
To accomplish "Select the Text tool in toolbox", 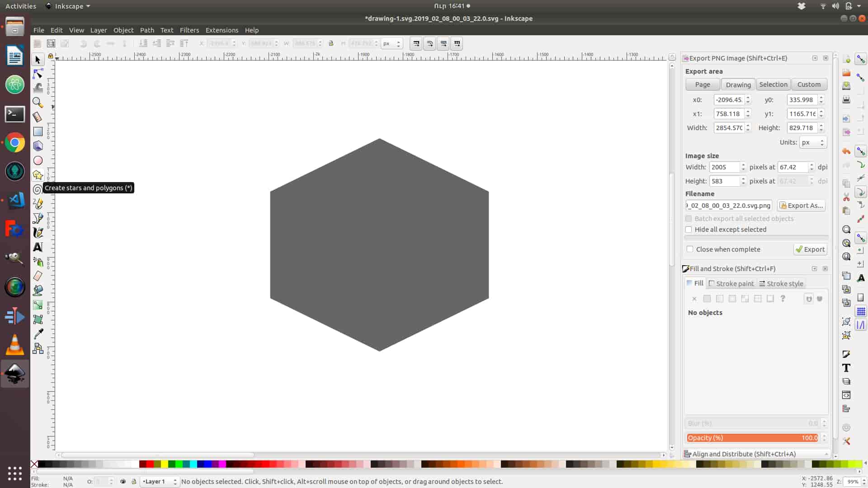I will coord(38,247).
